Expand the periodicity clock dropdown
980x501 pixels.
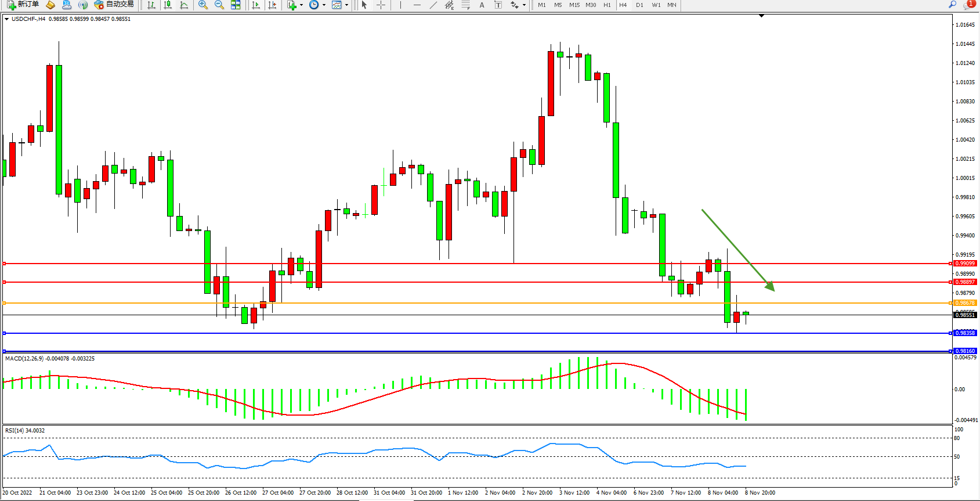[324, 5]
